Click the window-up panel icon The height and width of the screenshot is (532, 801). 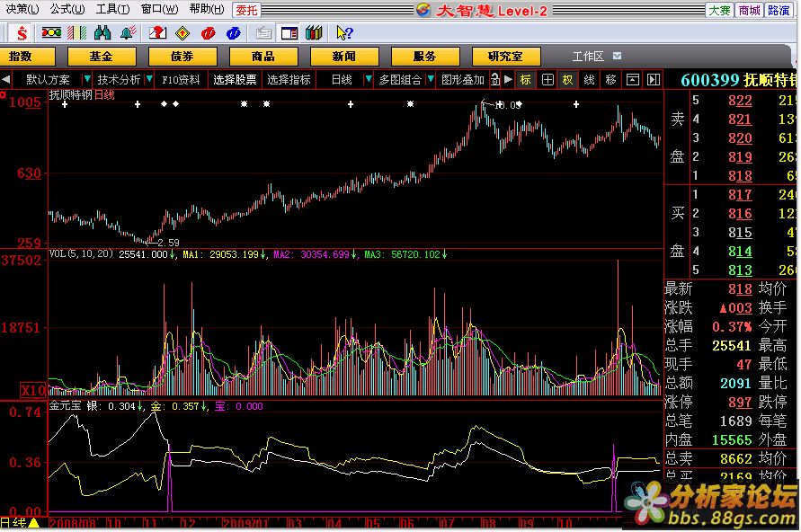(632, 80)
